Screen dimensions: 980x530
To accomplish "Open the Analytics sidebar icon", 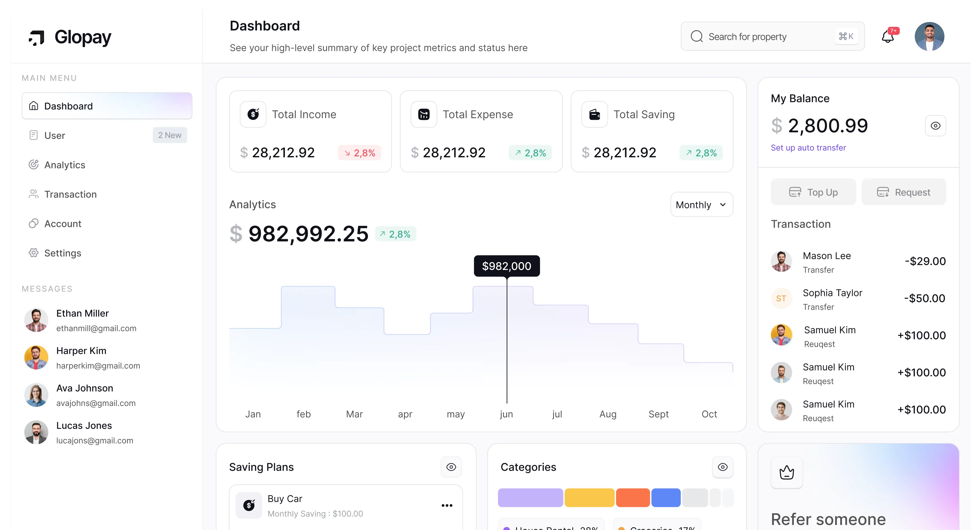I will (x=34, y=165).
